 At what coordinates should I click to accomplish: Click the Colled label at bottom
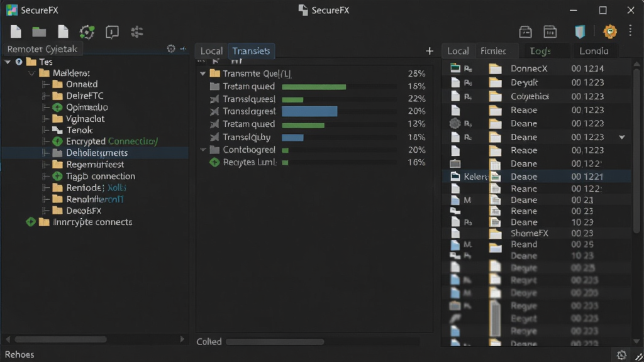coord(209,341)
